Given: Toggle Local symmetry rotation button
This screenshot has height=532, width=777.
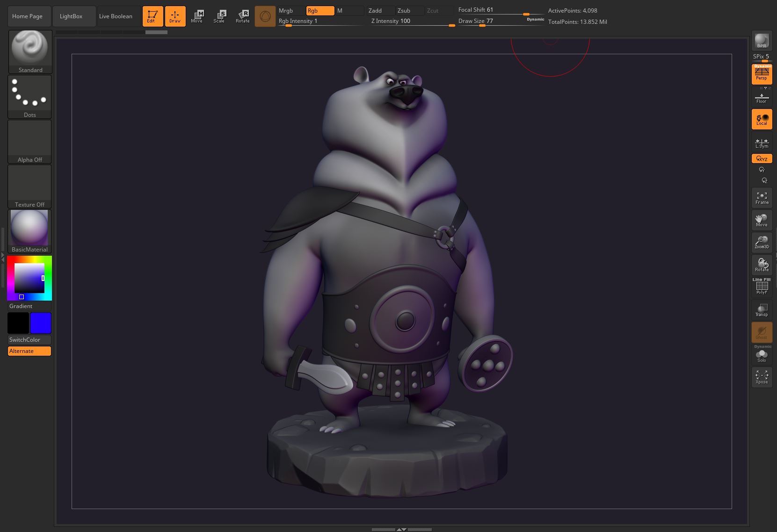Looking at the screenshot, I should point(762,119).
